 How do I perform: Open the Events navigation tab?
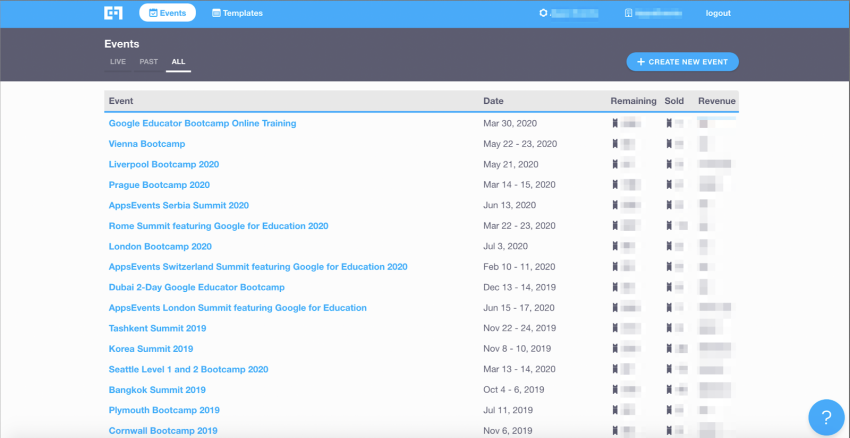tap(167, 13)
